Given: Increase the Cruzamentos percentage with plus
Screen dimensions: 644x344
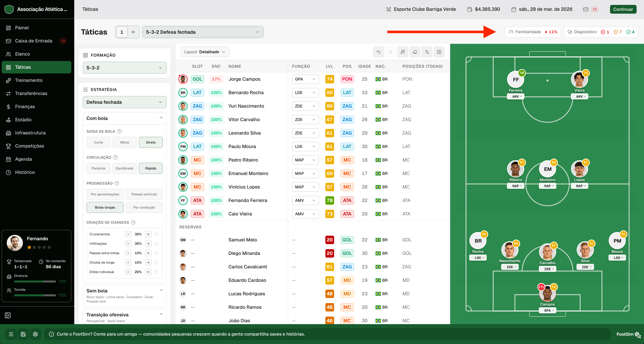Looking at the screenshot, I should point(148,234).
